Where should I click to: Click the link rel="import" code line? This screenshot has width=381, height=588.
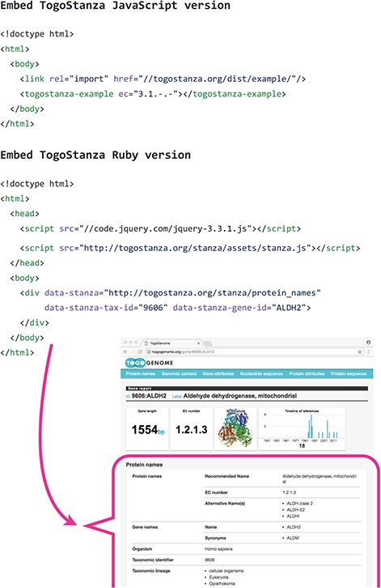pyautogui.click(x=163, y=79)
